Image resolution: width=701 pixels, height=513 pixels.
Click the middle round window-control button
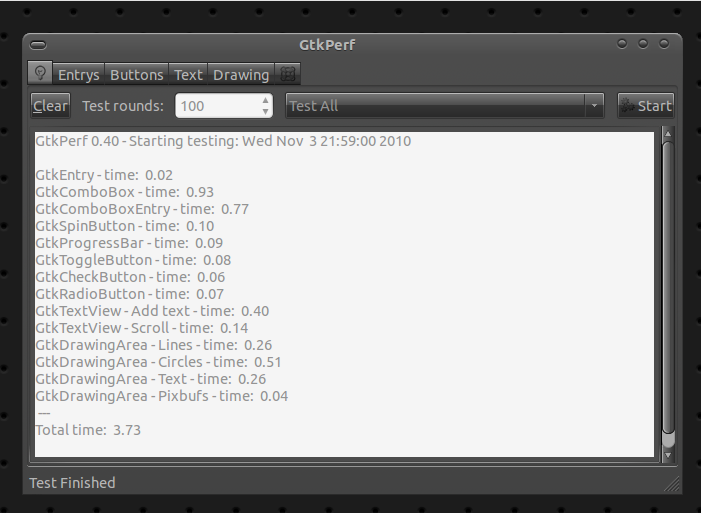coord(643,43)
